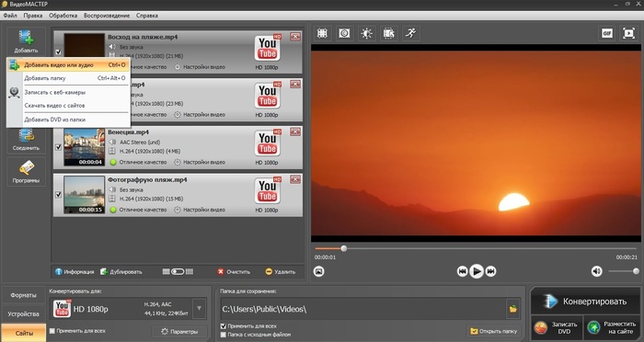Click YouTube preset icon for Фотографирую пляж.mp4
The width and height of the screenshot is (644, 342).
point(268,191)
